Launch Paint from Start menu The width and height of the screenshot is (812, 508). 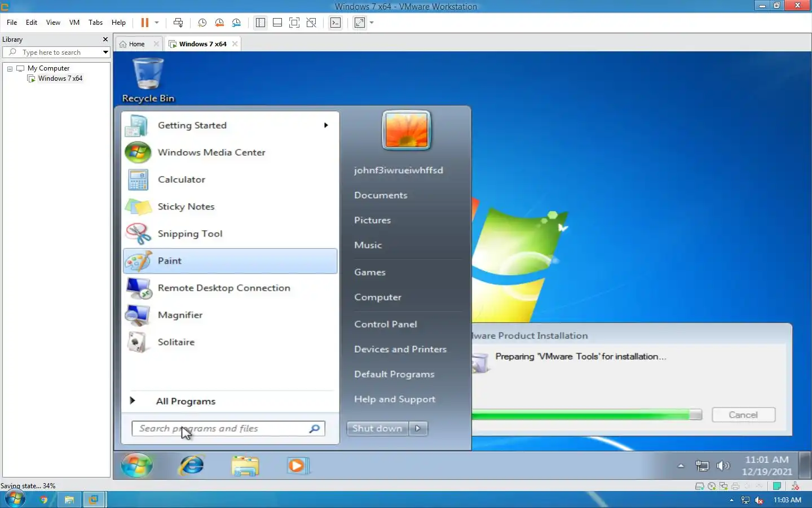230,261
